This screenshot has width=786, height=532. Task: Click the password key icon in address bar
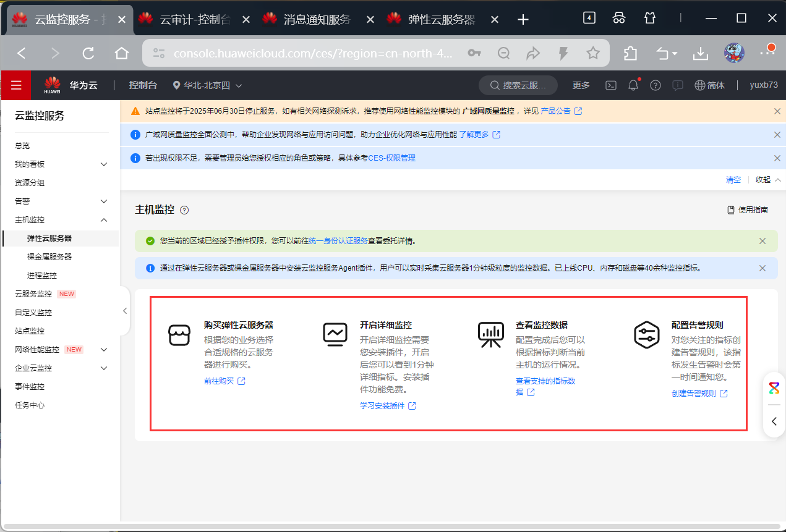[474, 53]
